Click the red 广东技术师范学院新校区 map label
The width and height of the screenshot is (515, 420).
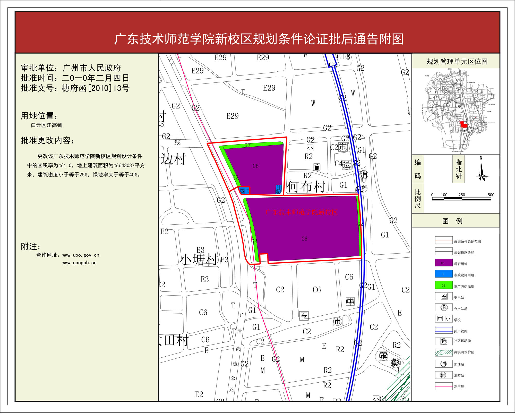[301, 212]
